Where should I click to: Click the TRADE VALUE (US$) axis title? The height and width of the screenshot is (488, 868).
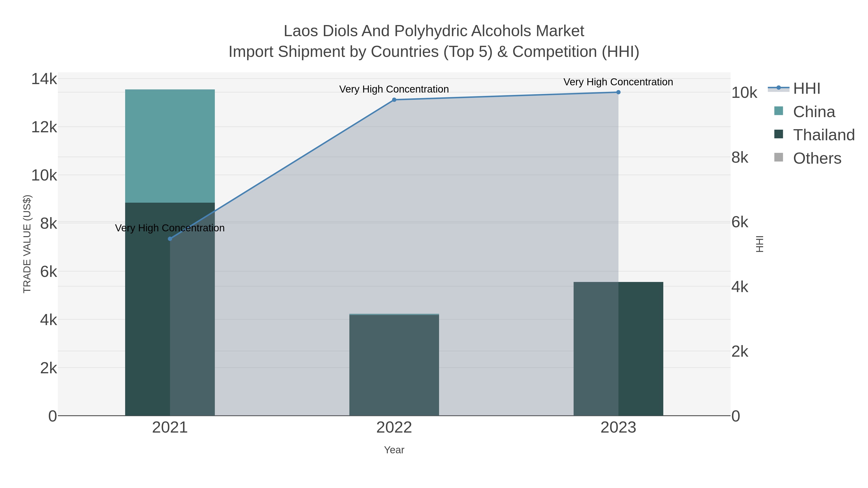point(27,244)
